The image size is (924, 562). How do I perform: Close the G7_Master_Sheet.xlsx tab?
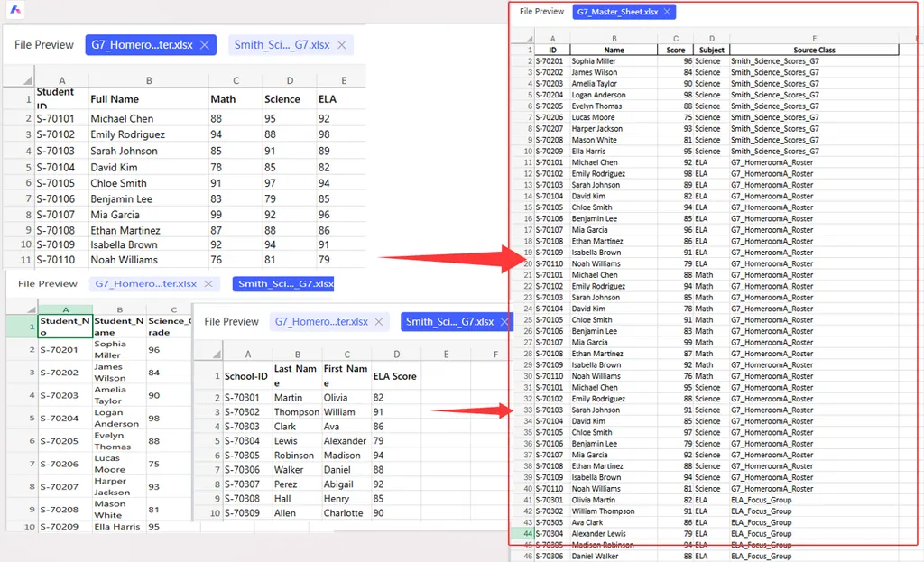(x=667, y=12)
